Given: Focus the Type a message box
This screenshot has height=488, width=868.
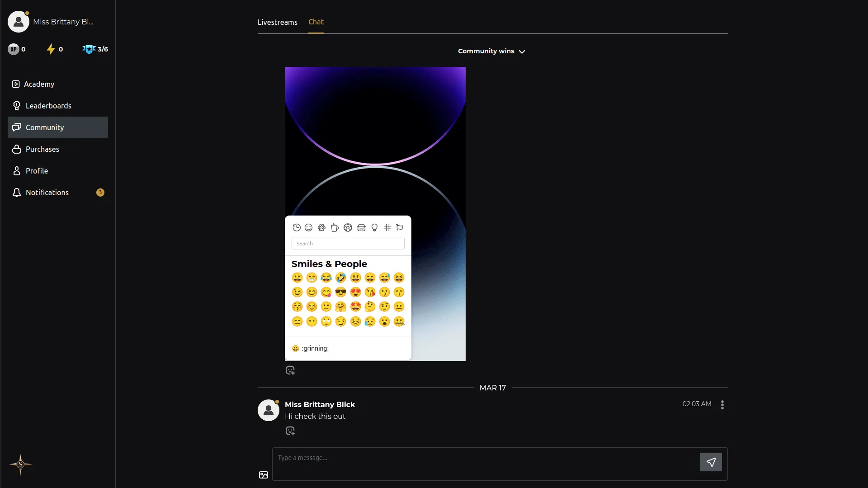Looking at the screenshot, I should pyautogui.click(x=486, y=464).
